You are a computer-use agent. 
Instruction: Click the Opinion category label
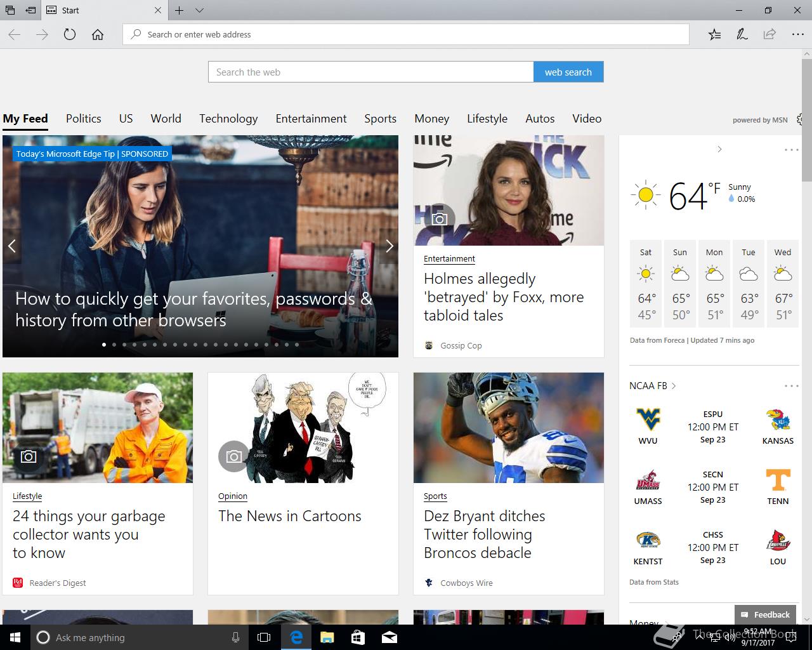pyautogui.click(x=233, y=496)
